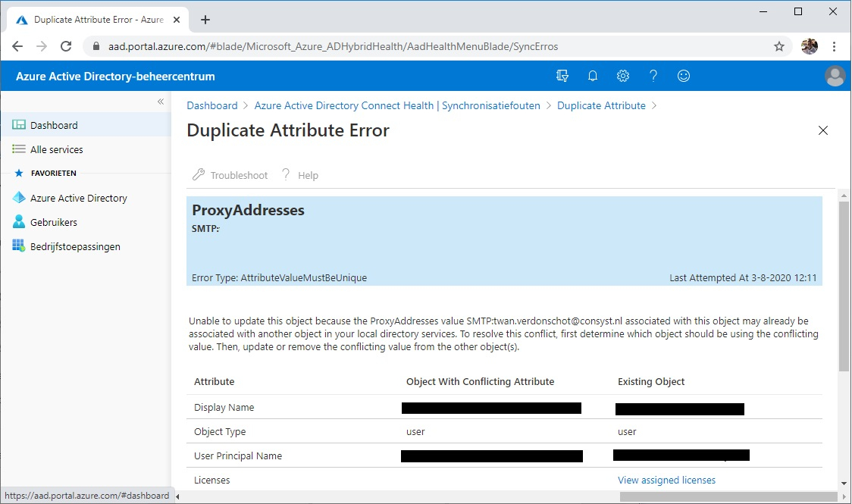Open the feedback smiley icon
852x504 pixels.
pos(683,76)
